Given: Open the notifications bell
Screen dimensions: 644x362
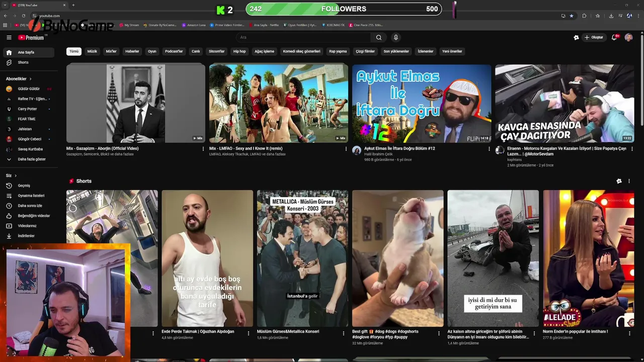Looking at the screenshot, I should click(x=614, y=37).
